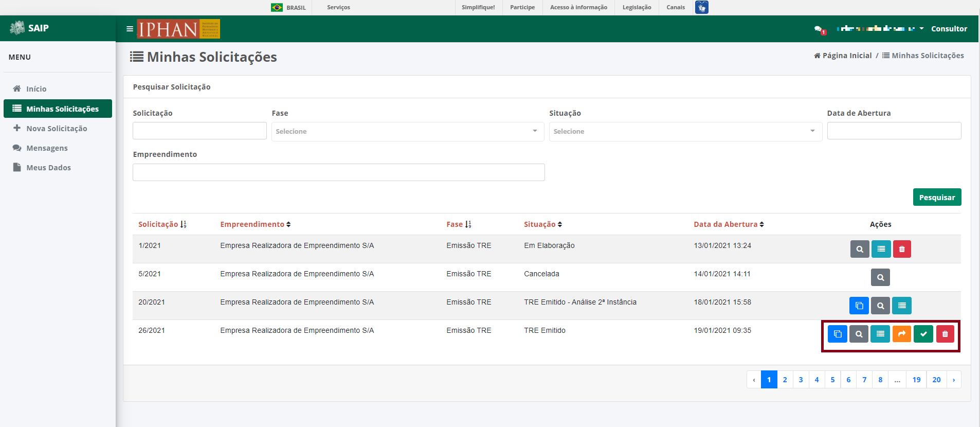The image size is (980, 427).
Task: Open the list icon for solicitação 1/2021
Action: click(881, 249)
